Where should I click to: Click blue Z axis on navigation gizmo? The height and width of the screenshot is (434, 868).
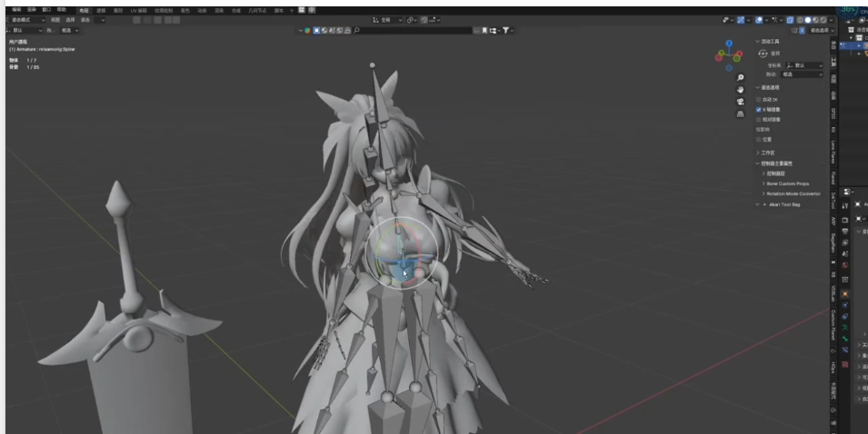coord(729,43)
